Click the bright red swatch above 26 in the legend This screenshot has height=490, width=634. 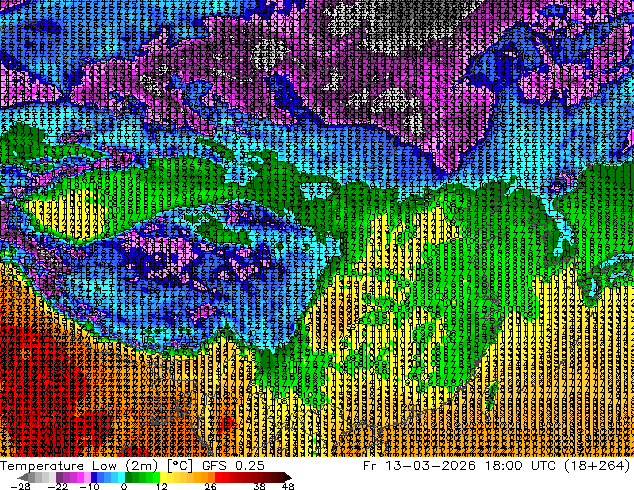coord(218,477)
